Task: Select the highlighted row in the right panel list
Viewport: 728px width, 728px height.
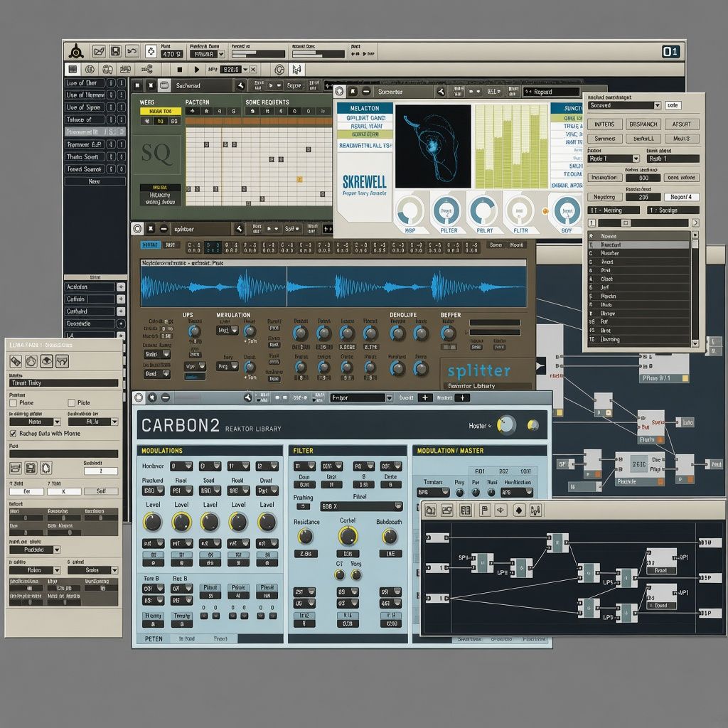Action: click(639, 245)
